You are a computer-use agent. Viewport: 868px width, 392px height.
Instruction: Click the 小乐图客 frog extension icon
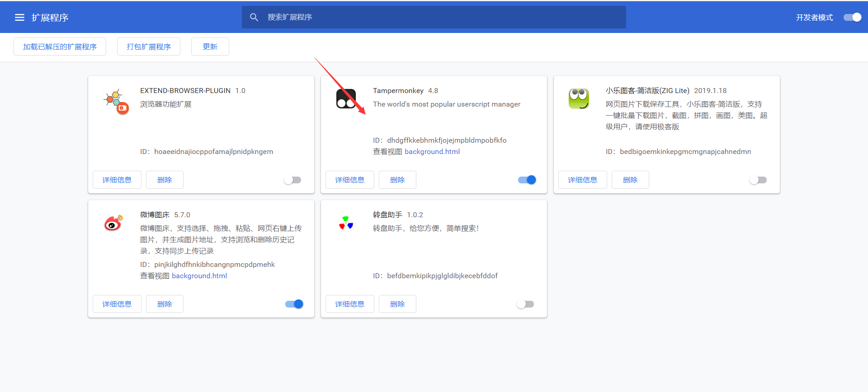tap(579, 98)
